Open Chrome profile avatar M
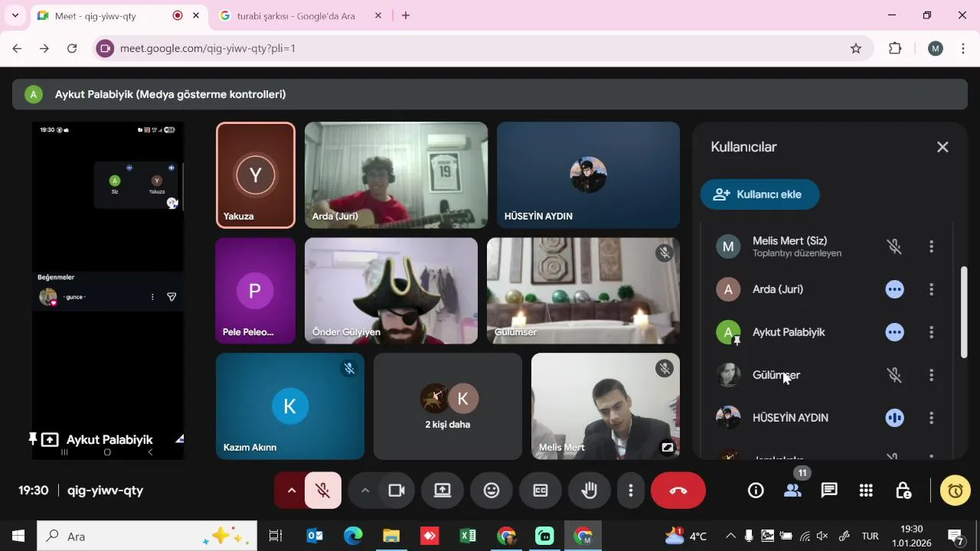The height and width of the screenshot is (551, 980). click(935, 48)
